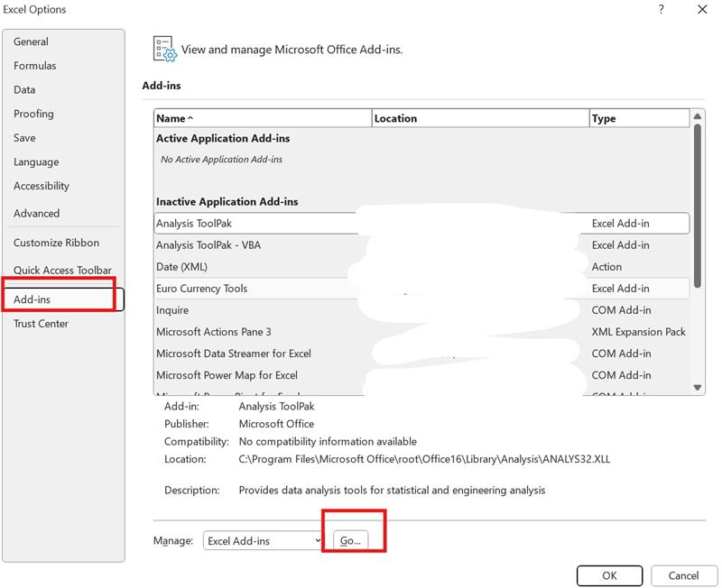The width and height of the screenshot is (722, 588).
Task: Select the Inquire add-in row
Action: [421, 310]
